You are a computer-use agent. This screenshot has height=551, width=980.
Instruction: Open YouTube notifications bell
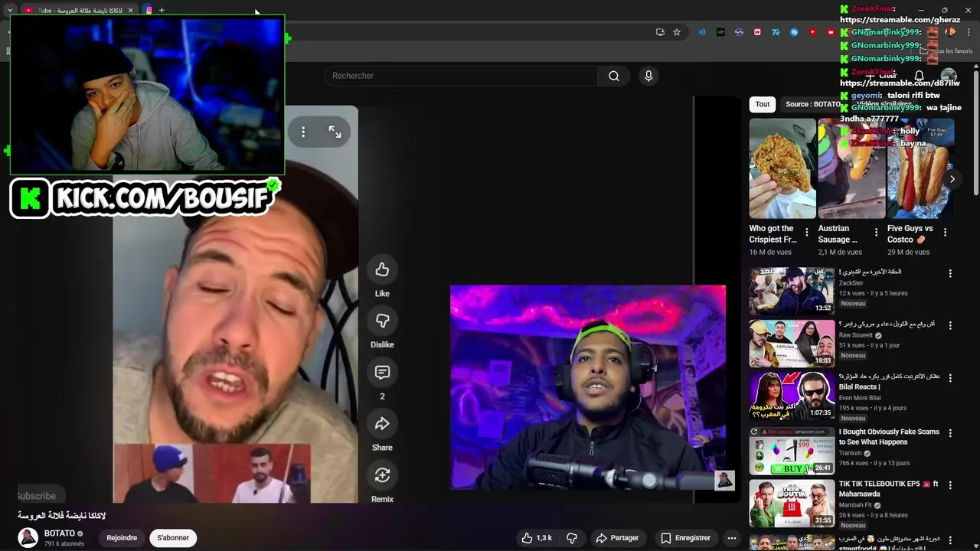[x=920, y=76]
